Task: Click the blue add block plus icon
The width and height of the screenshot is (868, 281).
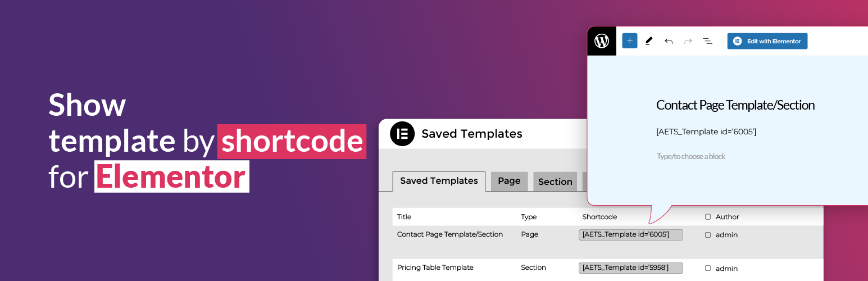Action: (629, 41)
